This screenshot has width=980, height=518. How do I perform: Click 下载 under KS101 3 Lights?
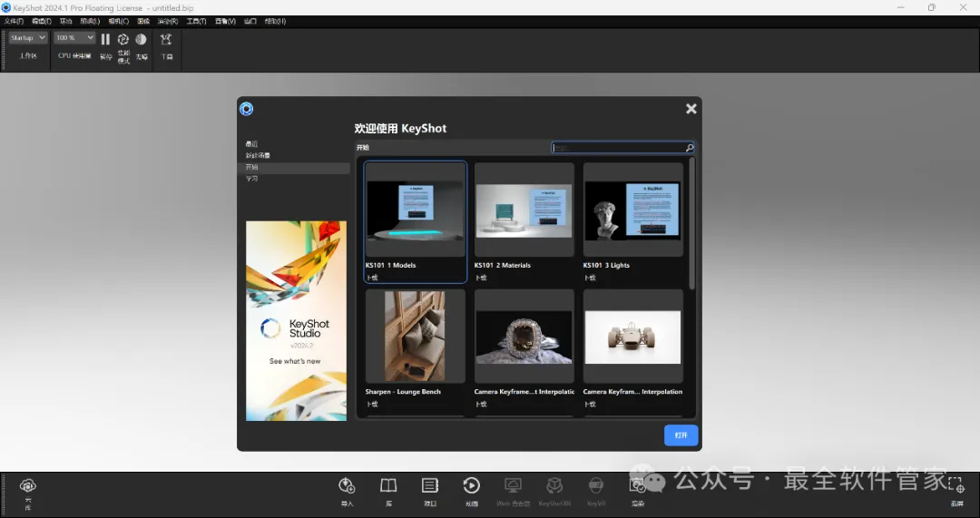pos(590,279)
